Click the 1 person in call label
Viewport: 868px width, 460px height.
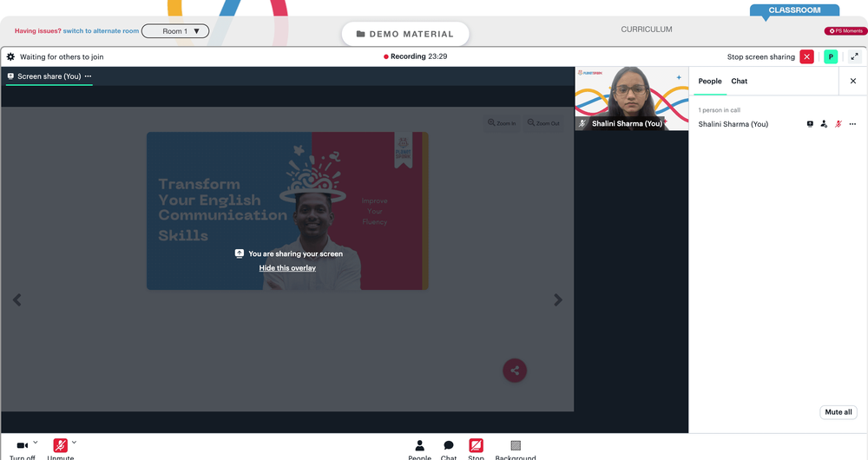[x=719, y=110]
